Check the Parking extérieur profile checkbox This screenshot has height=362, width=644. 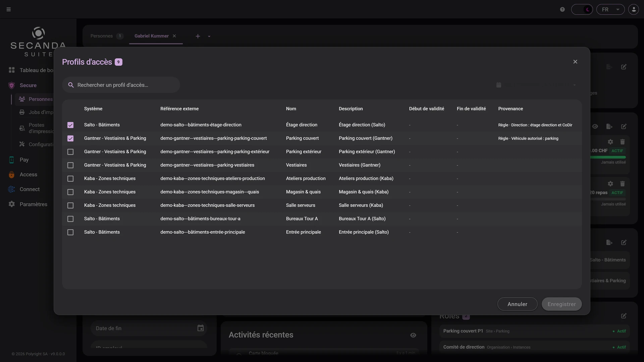pos(70,152)
